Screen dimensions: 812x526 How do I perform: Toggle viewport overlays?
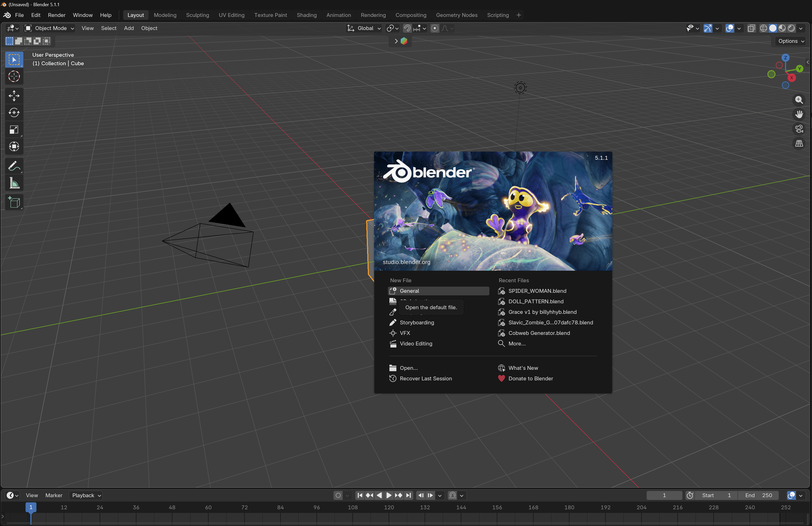click(x=730, y=28)
